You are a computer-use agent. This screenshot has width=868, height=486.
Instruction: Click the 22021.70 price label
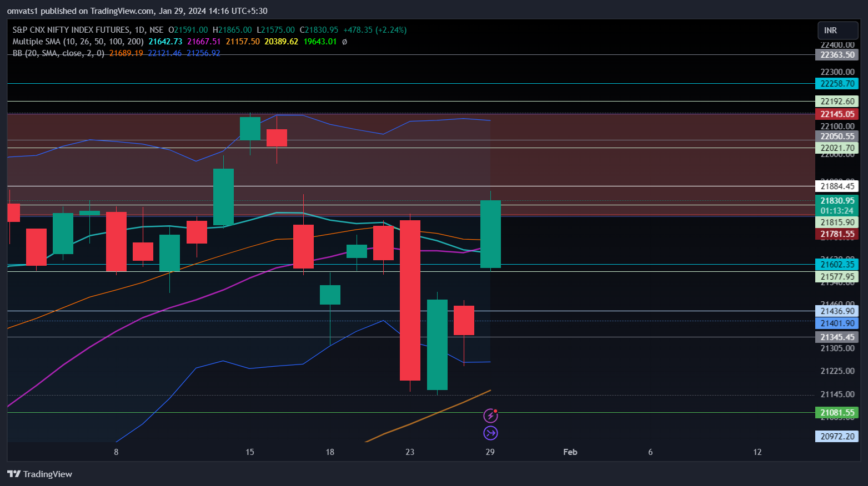point(837,148)
